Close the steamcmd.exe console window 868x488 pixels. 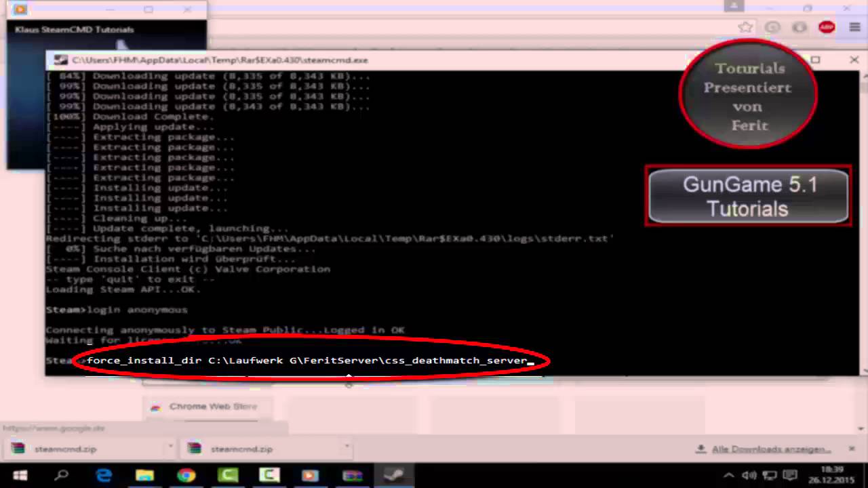pyautogui.click(x=854, y=60)
